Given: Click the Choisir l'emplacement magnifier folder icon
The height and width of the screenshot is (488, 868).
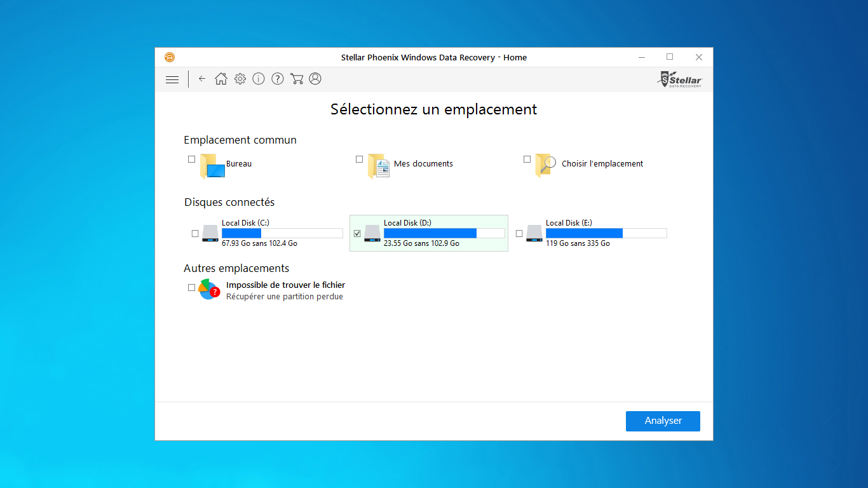Looking at the screenshot, I should tap(546, 166).
